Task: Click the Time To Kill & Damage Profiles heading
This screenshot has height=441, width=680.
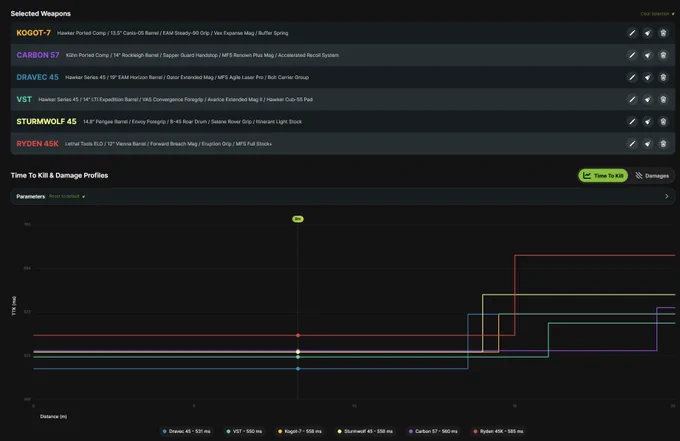Action: [x=59, y=175]
